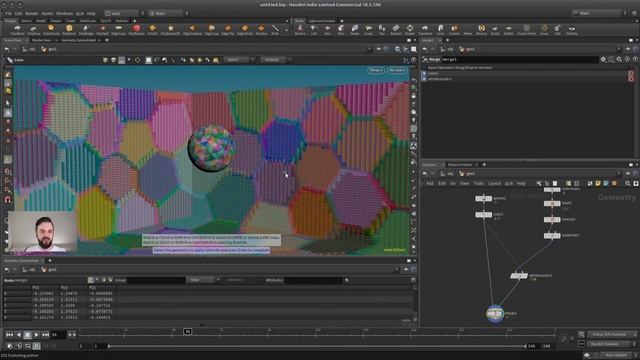Select the Edge Divide shelf tool

click(245, 29)
